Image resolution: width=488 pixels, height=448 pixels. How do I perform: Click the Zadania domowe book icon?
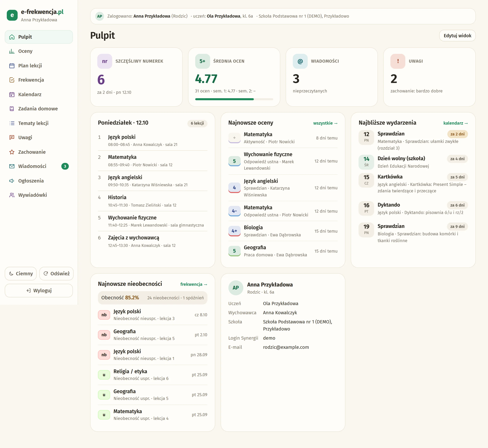pyautogui.click(x=12, y=109)
